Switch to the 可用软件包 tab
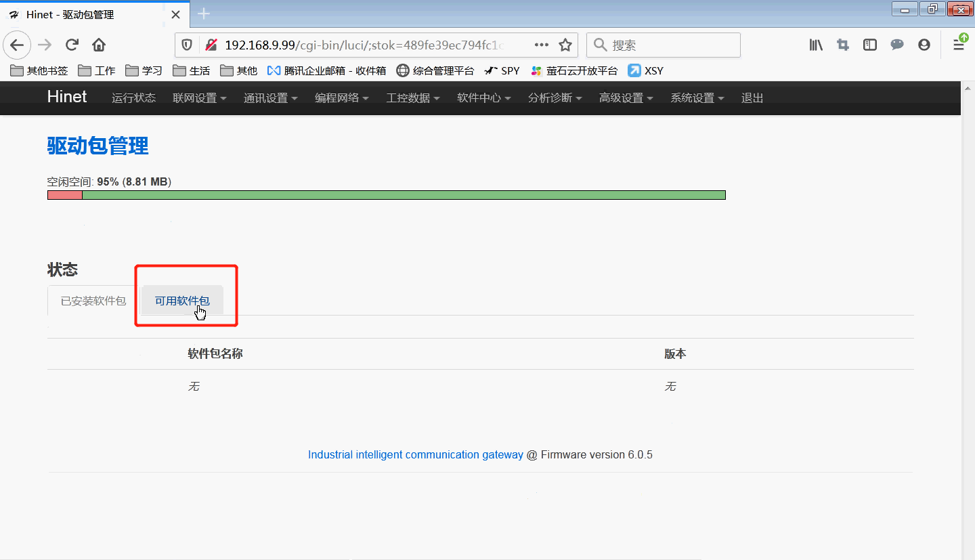Viewport: 975px width, 560px height. (182, 301)
